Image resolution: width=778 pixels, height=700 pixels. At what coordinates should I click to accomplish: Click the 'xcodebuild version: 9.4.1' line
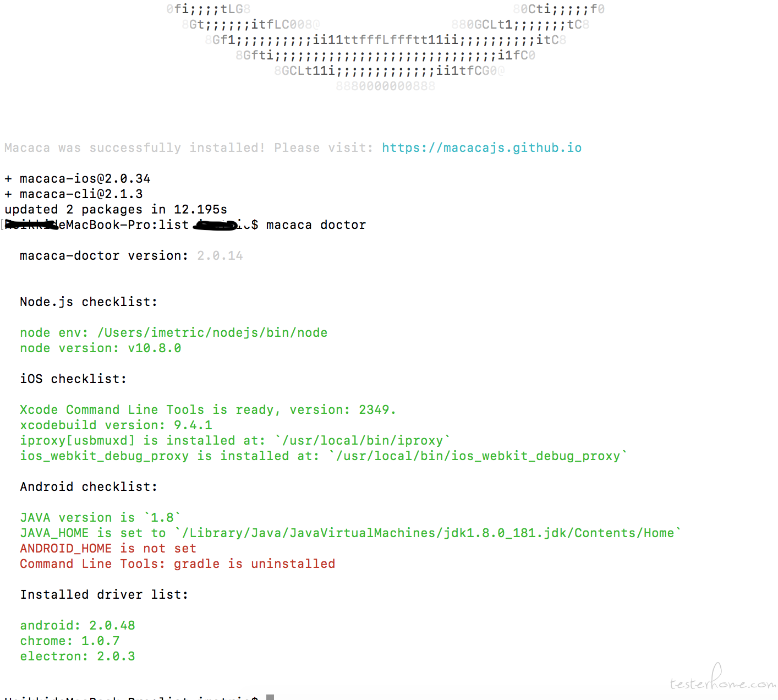pyautogui.click(x=116, y=425)
